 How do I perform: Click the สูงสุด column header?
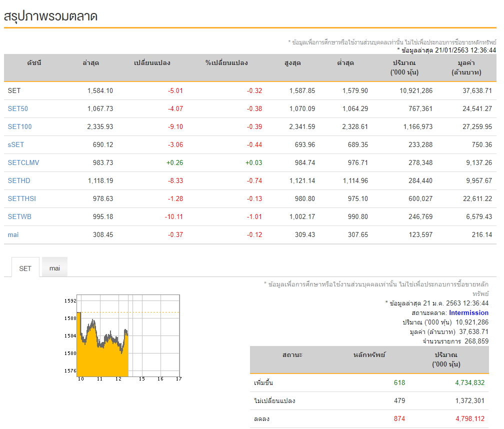[292, 63]
